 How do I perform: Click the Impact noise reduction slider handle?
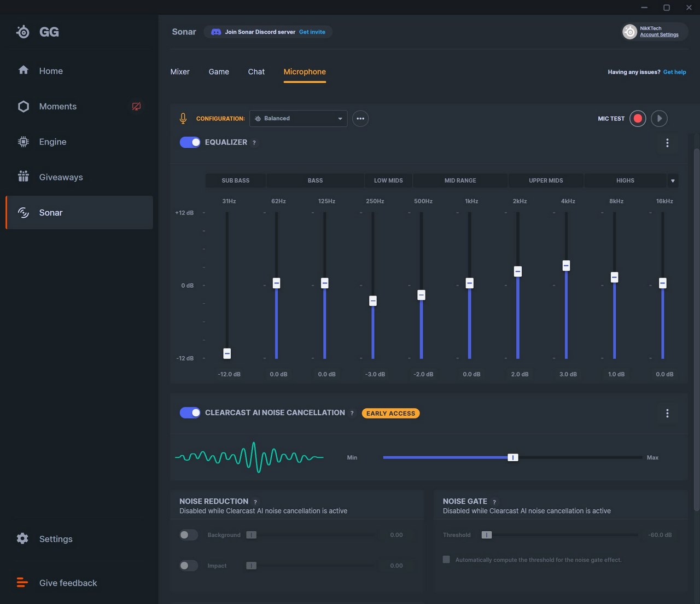[252, 565]
